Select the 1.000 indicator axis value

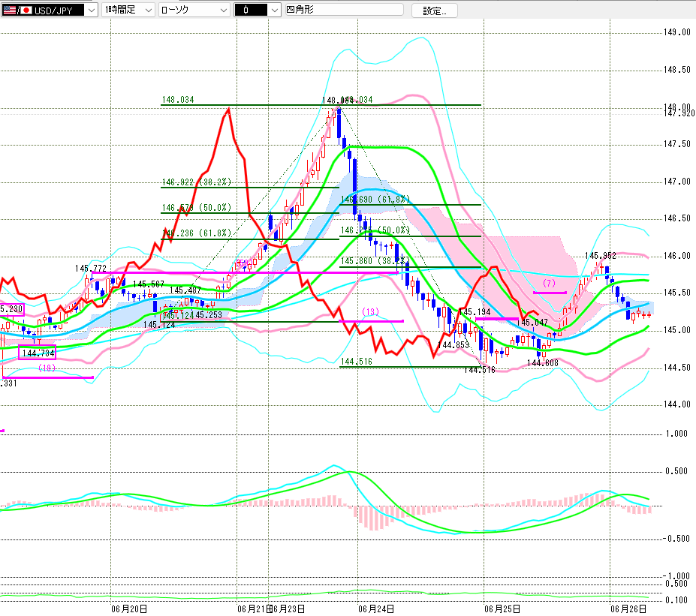676,434
